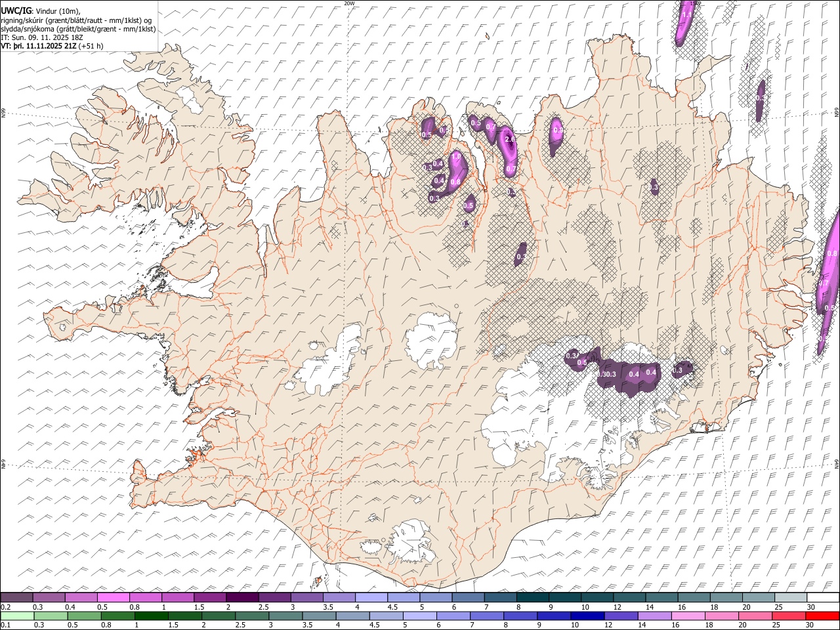Click the dark teal top-row swatch between 8 and 9
This screenshot has height=630, width=840.
click(x=532, y=598)
